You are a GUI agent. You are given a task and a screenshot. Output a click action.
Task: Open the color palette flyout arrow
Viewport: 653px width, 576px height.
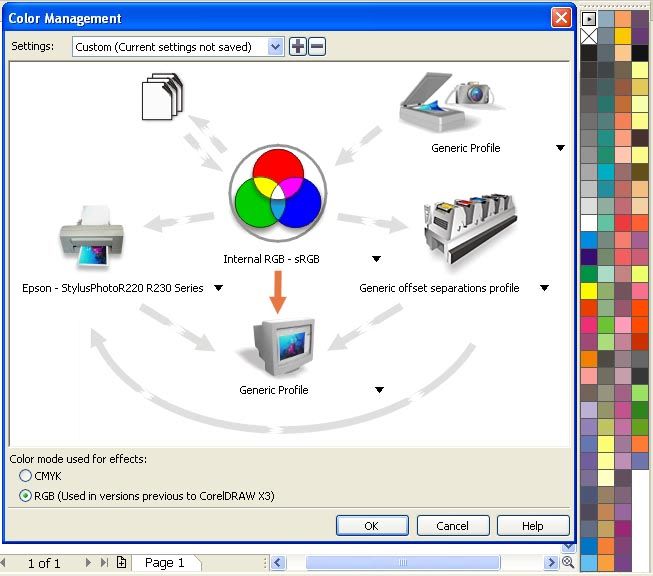click(589, 19)
